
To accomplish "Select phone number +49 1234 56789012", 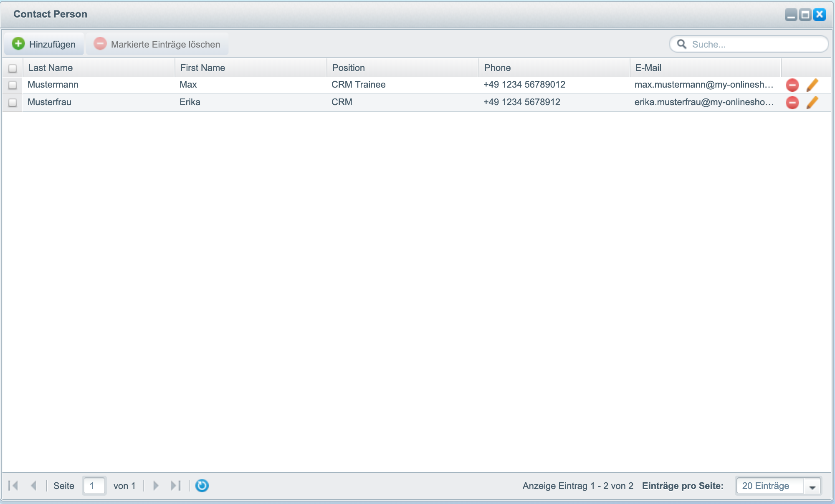I will click(x=554, y=85).
